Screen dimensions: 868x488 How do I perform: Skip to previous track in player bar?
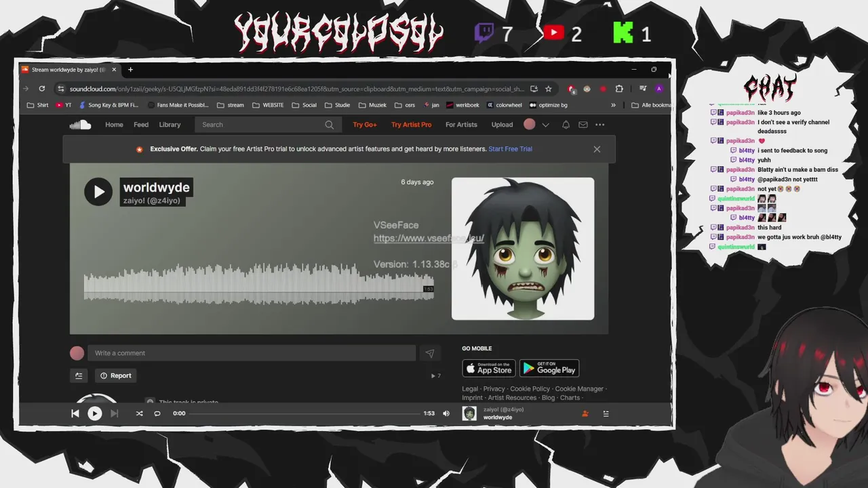(x=75, y=413)
